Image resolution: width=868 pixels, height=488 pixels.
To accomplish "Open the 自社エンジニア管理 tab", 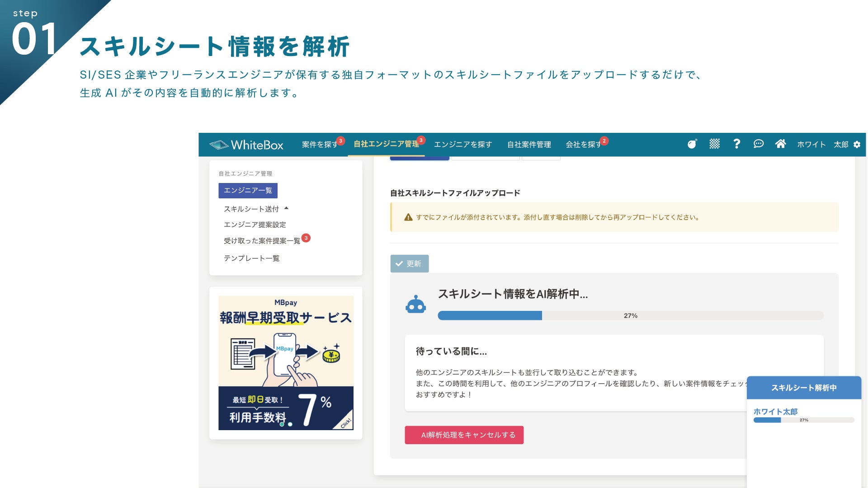I will pyautogui.click(x=386, y=144).
